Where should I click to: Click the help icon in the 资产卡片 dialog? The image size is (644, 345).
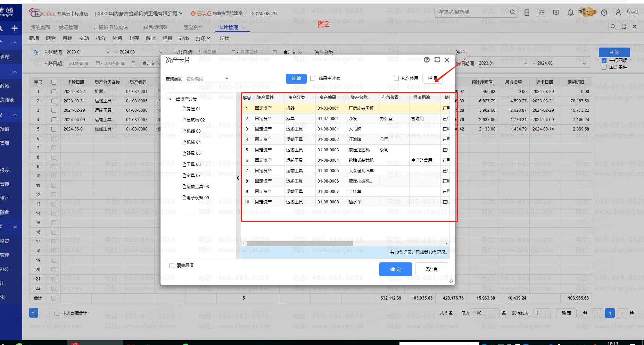click(427, 60)
